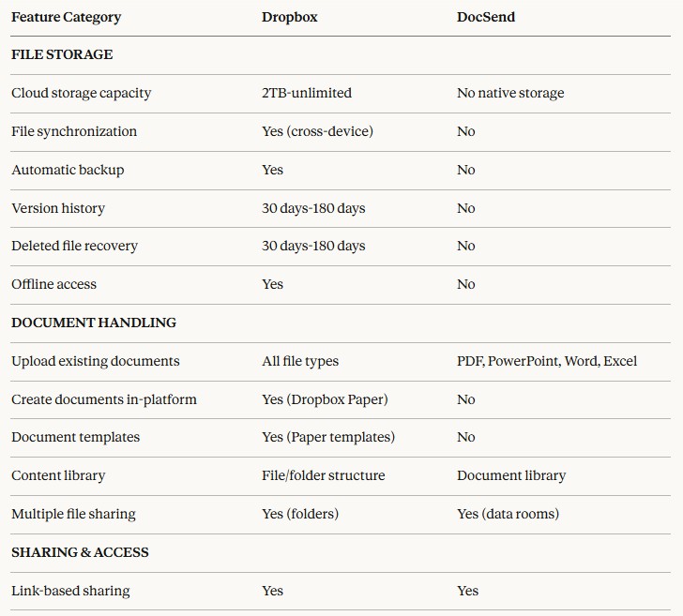Click the Offline access row label
Screen dimensions: 683x616
click(53, 284)
